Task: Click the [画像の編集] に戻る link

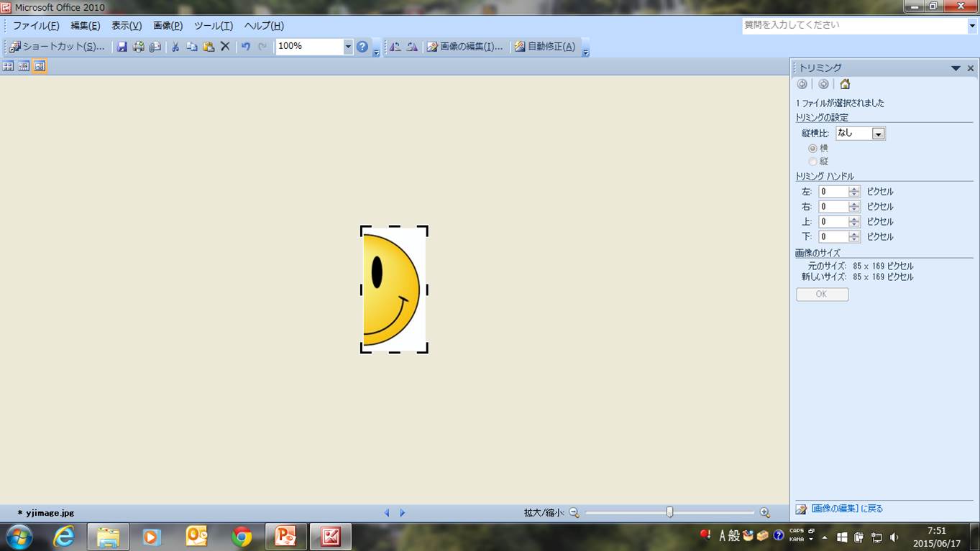Action: click(x=847, y=509)
